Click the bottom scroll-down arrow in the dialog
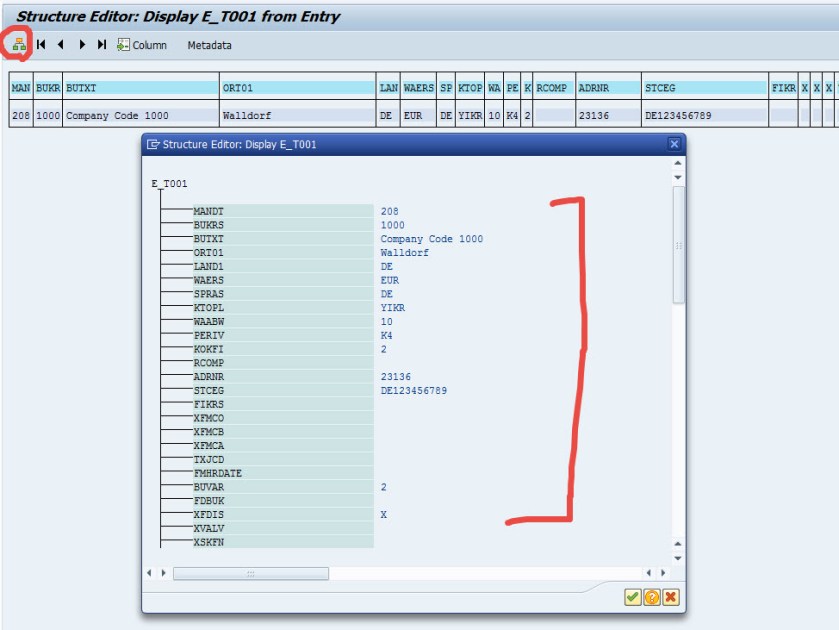Screen dimensions: 839x630 point(678,558)
